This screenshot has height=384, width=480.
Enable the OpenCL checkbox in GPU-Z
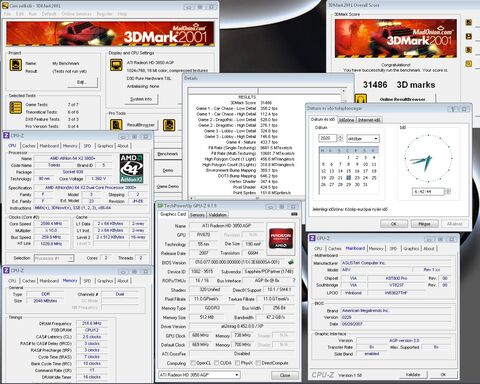pos(193,363)
